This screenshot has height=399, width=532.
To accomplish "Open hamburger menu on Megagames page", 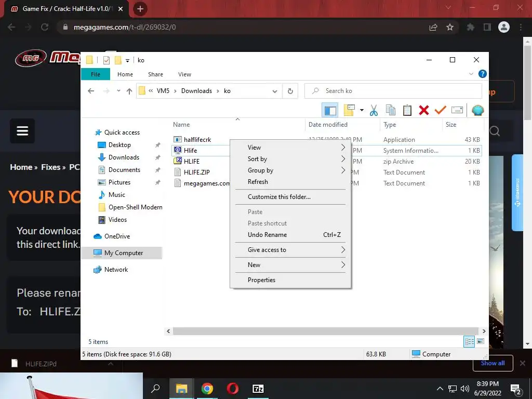I will [x=22, y=131].
